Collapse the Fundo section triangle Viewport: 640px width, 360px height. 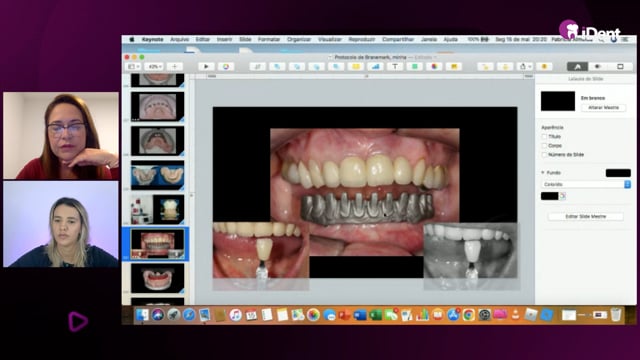tap(543, 173)
